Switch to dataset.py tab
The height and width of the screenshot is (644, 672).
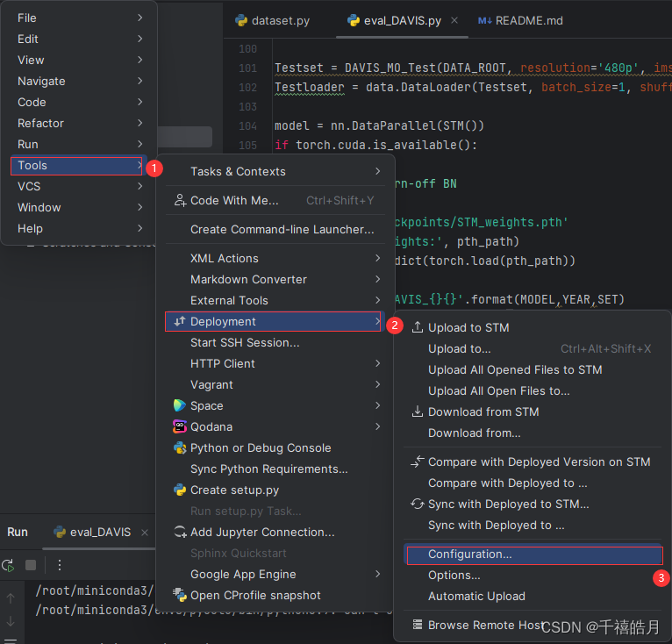(x=273, y=20)
